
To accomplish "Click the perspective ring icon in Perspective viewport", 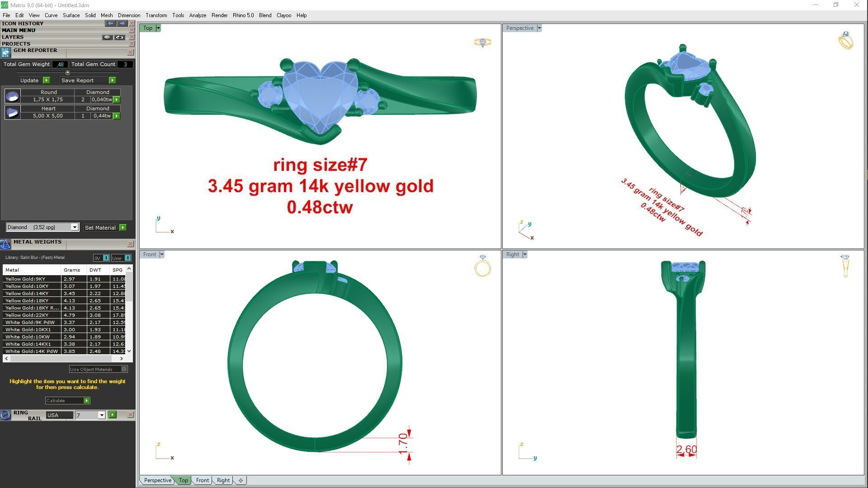I will coord(845,40).
